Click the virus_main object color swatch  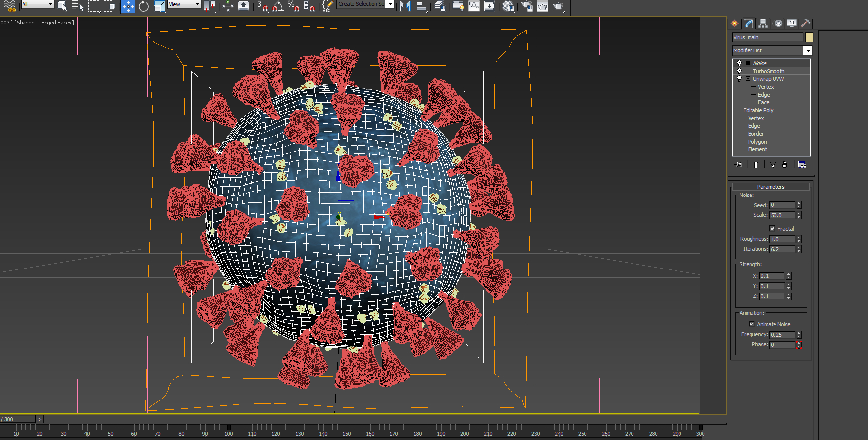pos(809,37)
